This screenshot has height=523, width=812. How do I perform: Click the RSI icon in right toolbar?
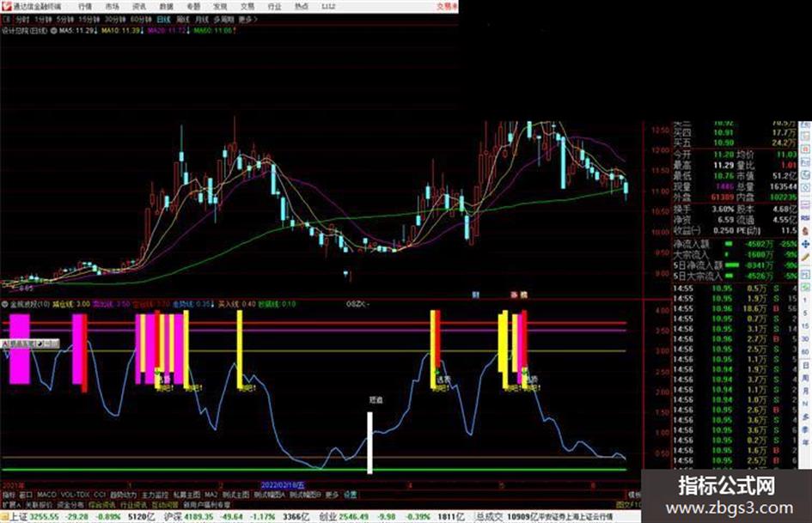pyautogui.click(x=805, y=218)
